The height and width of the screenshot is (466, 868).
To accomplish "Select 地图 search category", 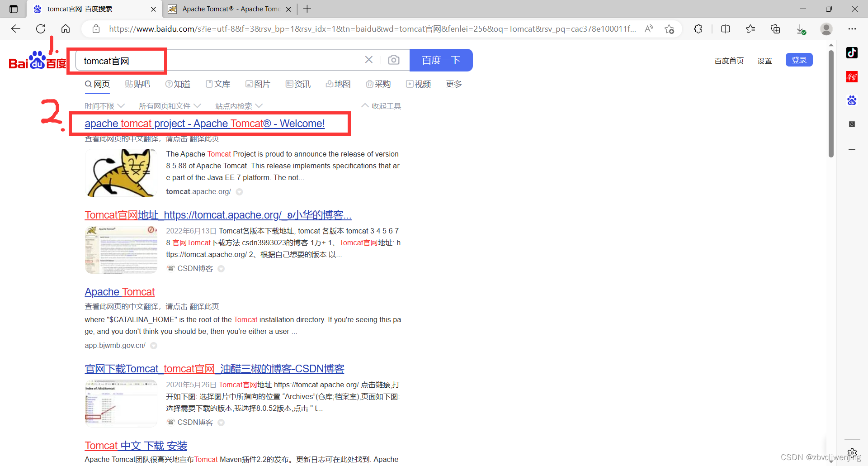I will coord(338,84).
